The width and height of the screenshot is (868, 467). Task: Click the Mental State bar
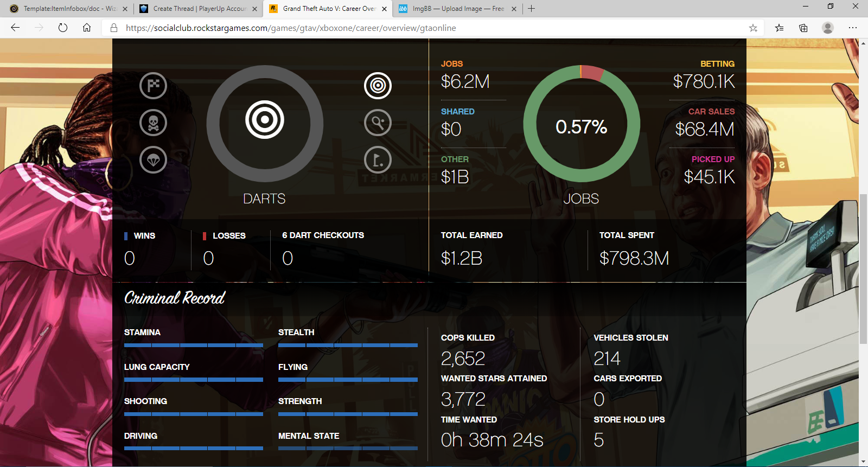348,449
